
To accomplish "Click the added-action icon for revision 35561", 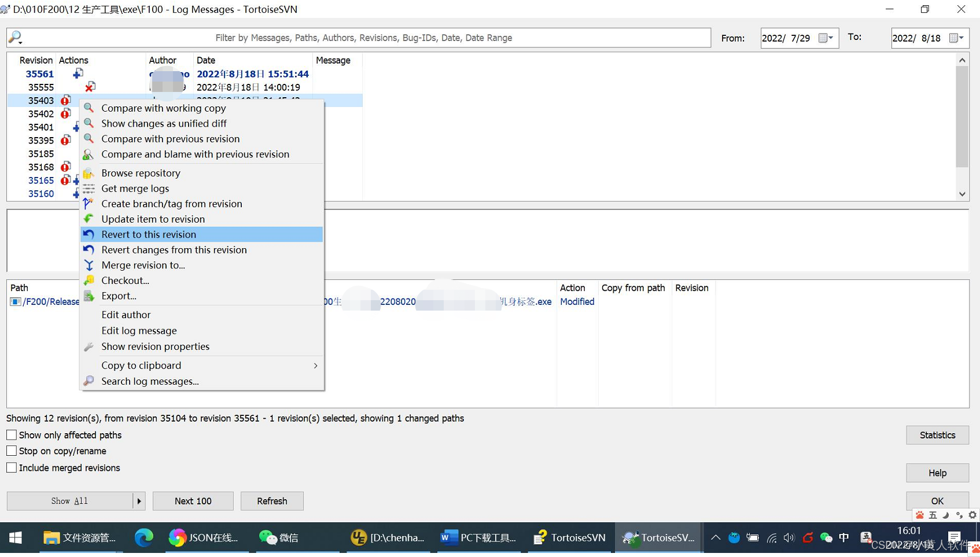I will pyautogui.click(x=78, y=73).
